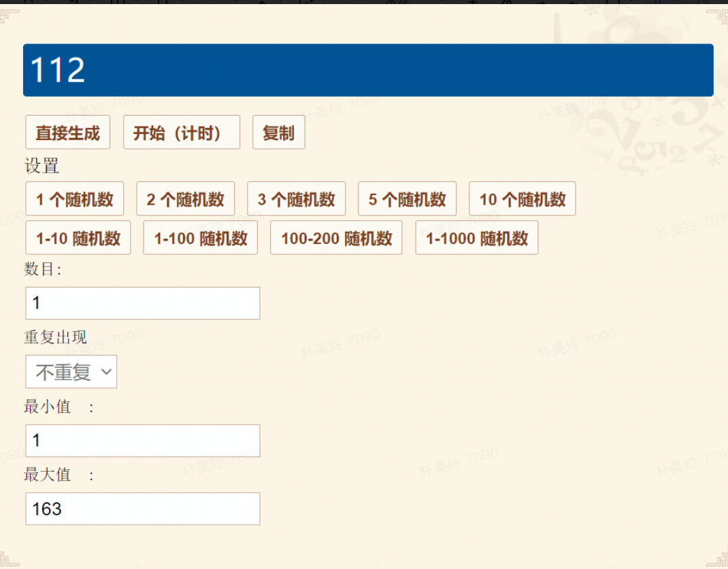The image size is (728, 569).
Task: Set range with 1-10 随机数
Action: pos(78,238)
